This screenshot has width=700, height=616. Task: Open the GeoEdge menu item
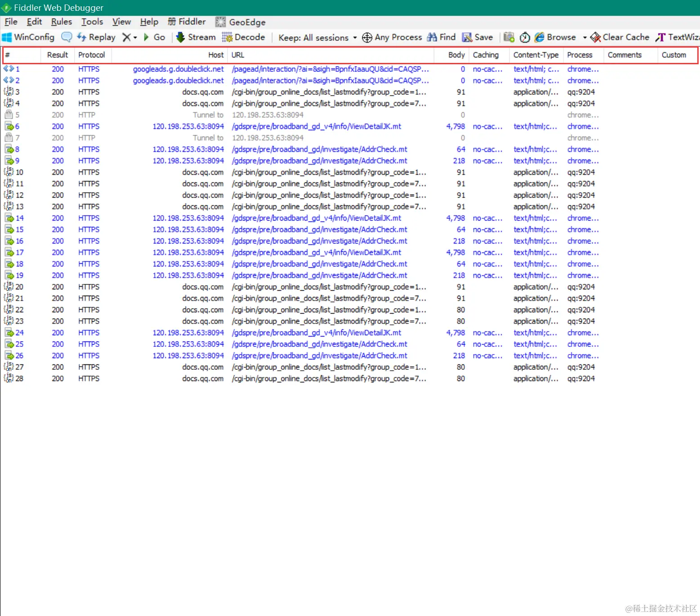pyautogui.click(x=241, y=22)
